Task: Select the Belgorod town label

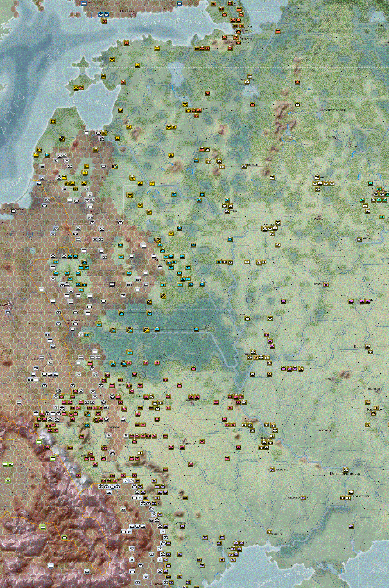Action: [374, 389]
